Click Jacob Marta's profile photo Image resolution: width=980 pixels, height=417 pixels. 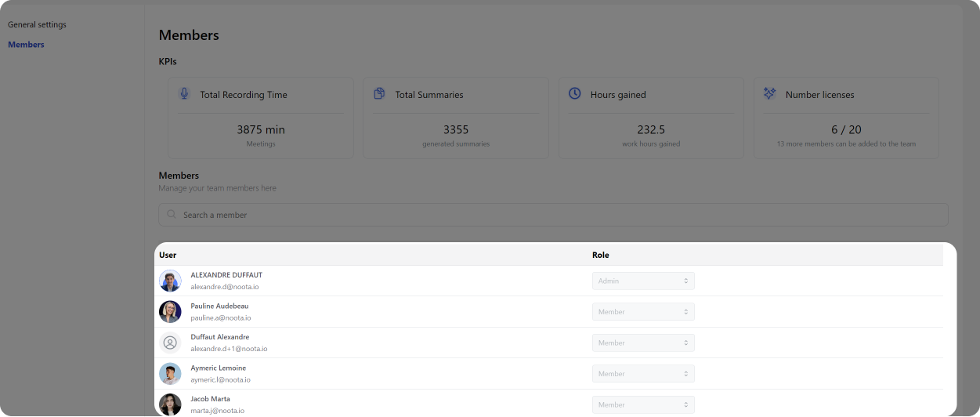[170, 404]
